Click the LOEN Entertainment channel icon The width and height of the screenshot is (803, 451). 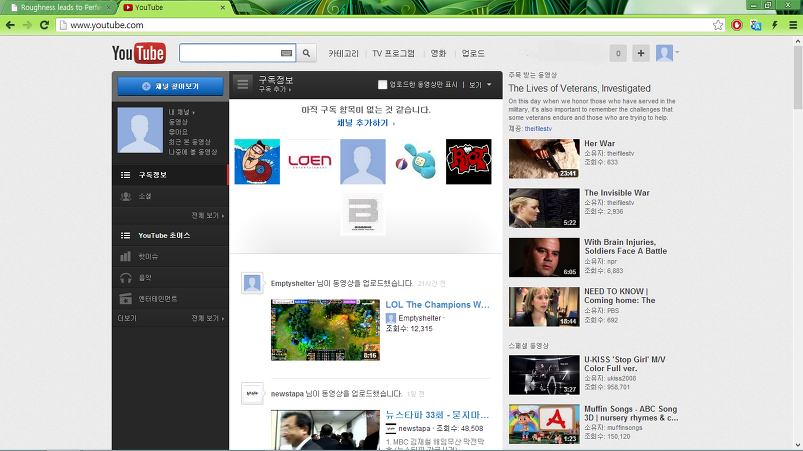pyautogui.click(x=310, y=162)
